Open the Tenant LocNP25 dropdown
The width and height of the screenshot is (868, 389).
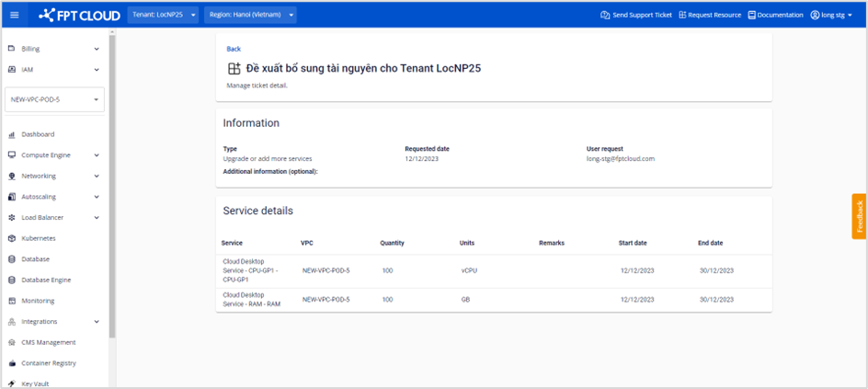163,15
